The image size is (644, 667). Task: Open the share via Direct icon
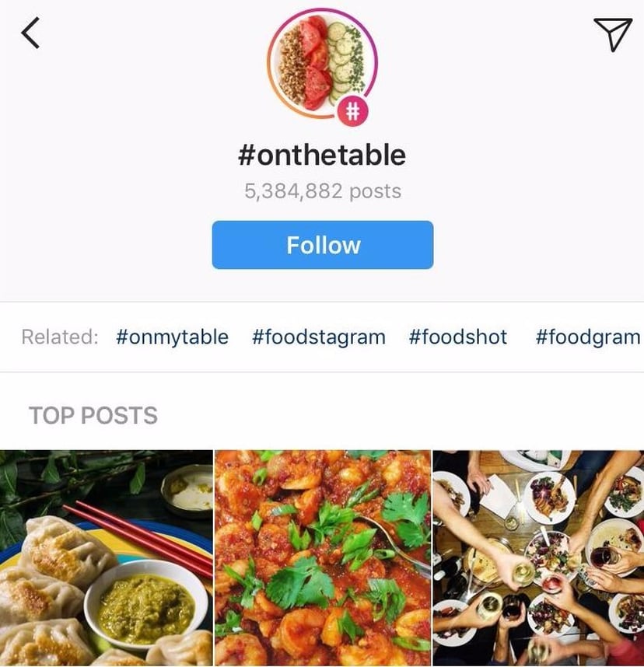pos(614,34)
